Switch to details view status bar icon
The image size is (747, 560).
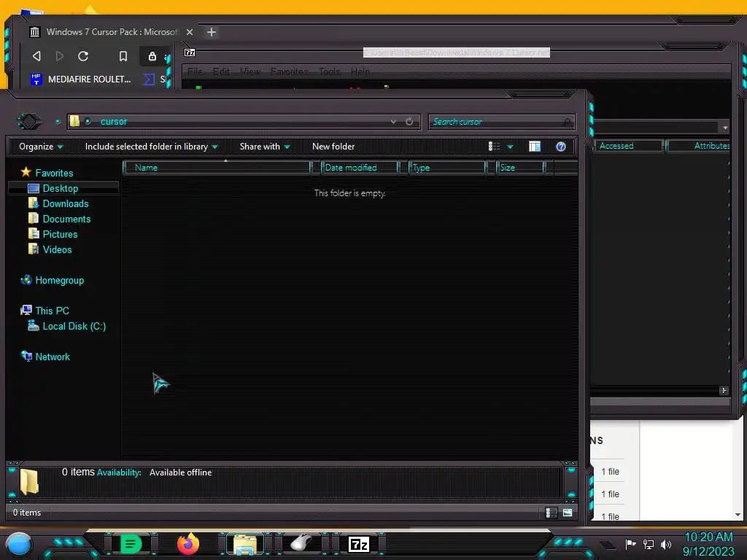point(551,513)
